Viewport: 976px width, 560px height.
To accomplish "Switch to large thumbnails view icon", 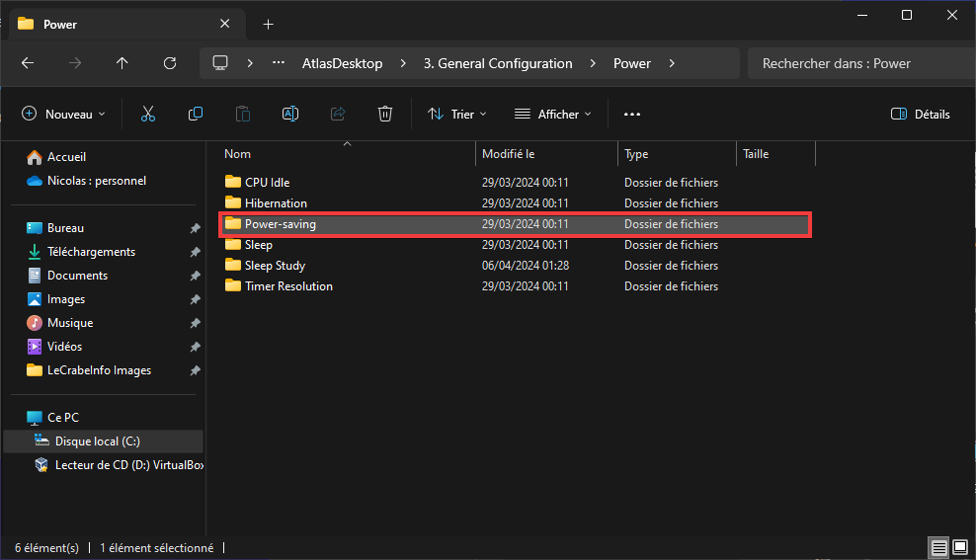I will click(x=960, y=547).
